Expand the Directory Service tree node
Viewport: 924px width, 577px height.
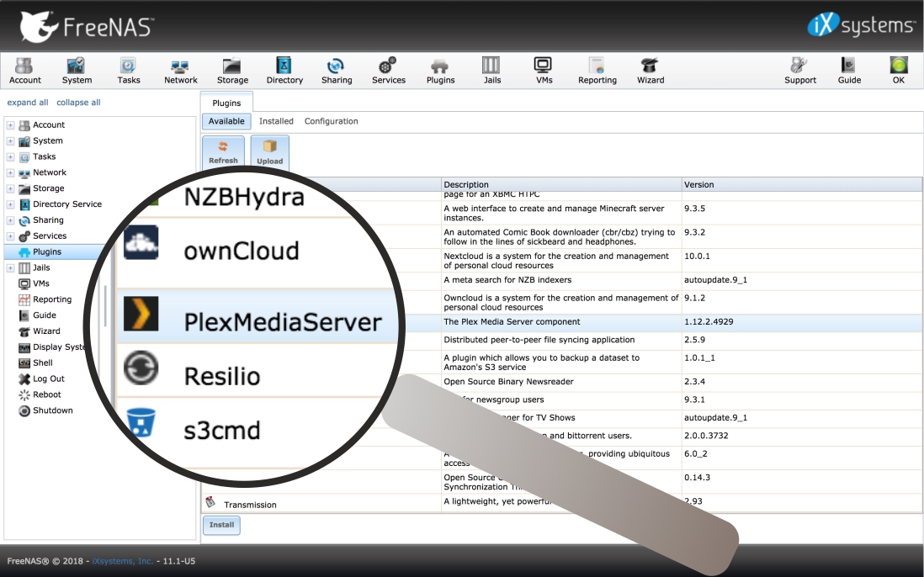(10, 204)
